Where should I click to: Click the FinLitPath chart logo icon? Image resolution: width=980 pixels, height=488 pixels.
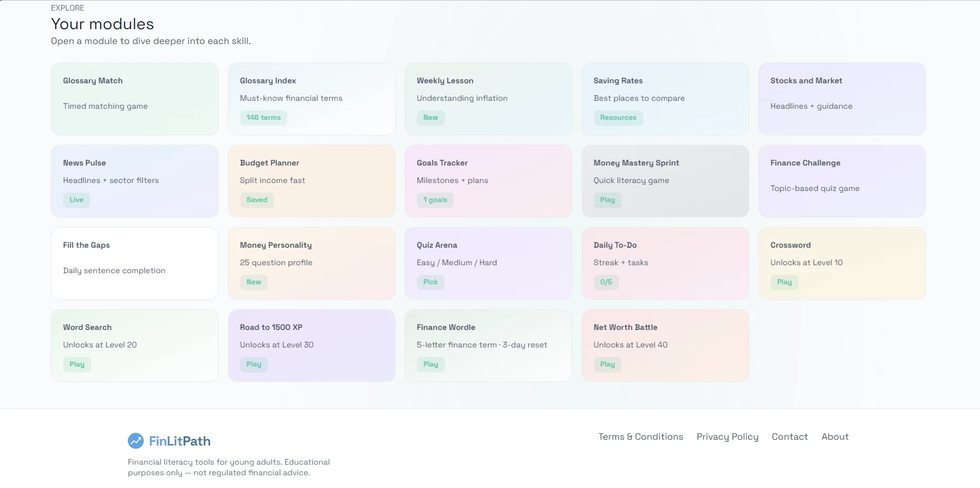[136, 441]
